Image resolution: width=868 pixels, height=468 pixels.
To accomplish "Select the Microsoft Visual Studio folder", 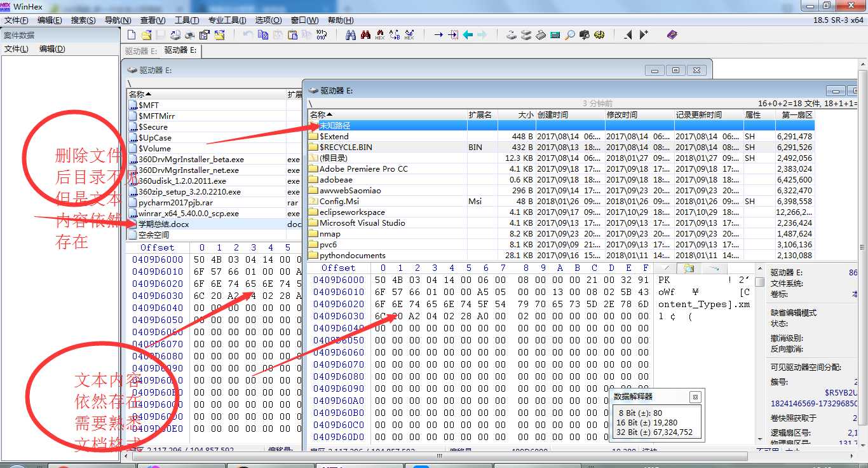I will click(x=362, y=223).
